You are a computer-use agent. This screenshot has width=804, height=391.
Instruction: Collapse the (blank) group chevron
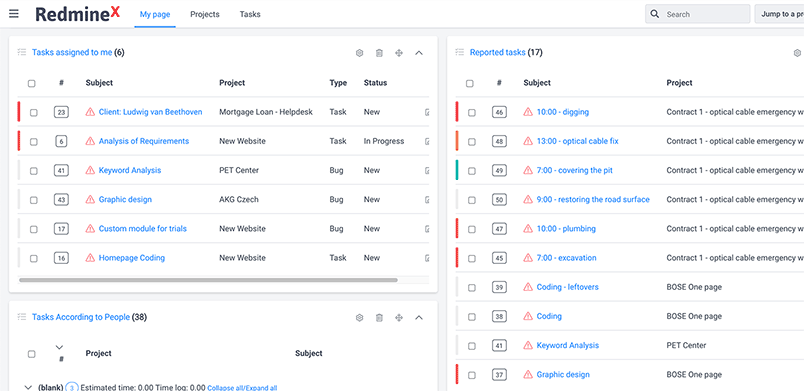(28, 387)
